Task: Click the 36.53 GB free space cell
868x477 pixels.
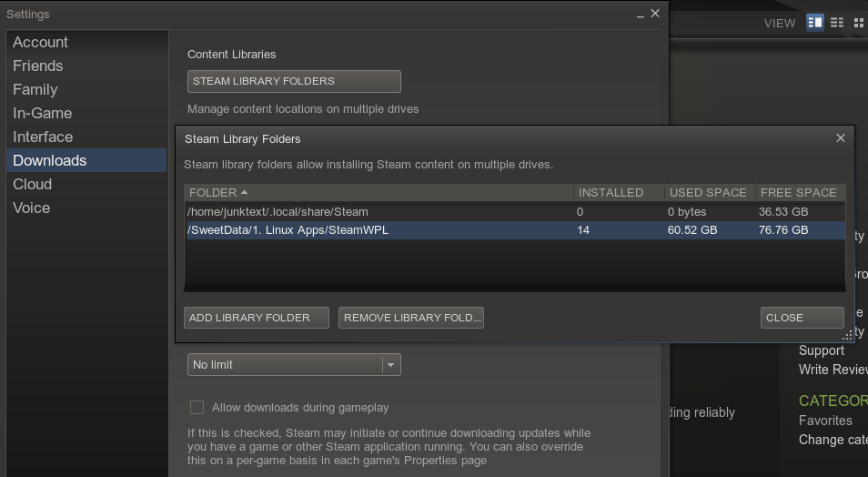Action: pos(782,211)
